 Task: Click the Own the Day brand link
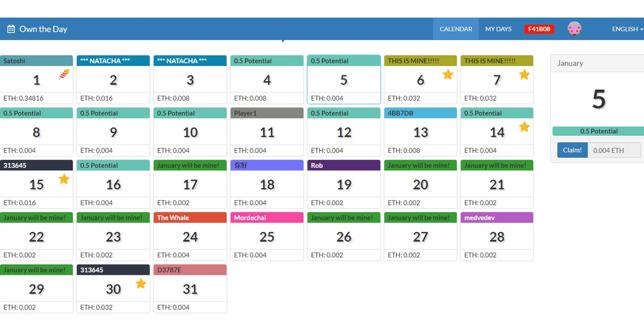[43, 29]
